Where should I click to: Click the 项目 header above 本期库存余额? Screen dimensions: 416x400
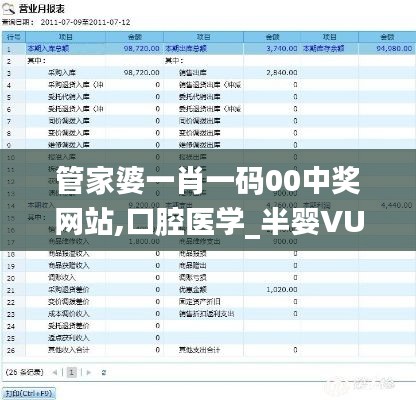pyautogui.click(x=329, y=37)
